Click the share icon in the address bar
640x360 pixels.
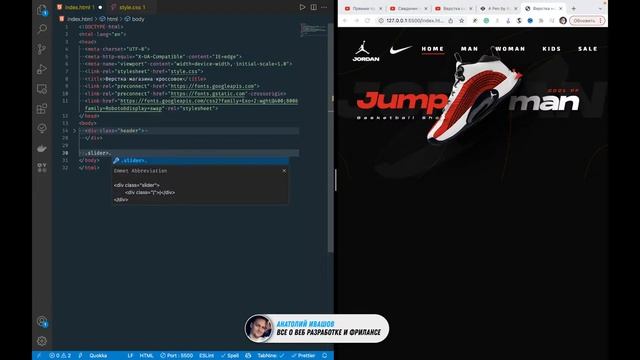tap(451, 20)
